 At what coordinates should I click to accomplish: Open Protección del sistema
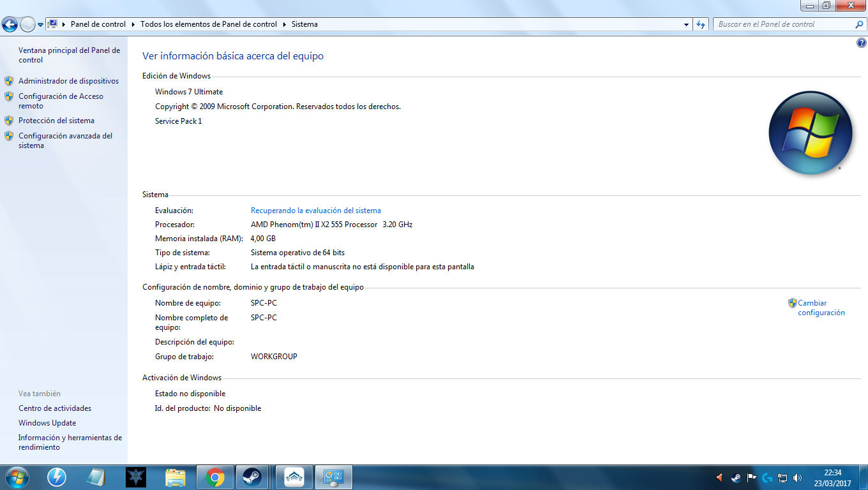tap(56, 121)
